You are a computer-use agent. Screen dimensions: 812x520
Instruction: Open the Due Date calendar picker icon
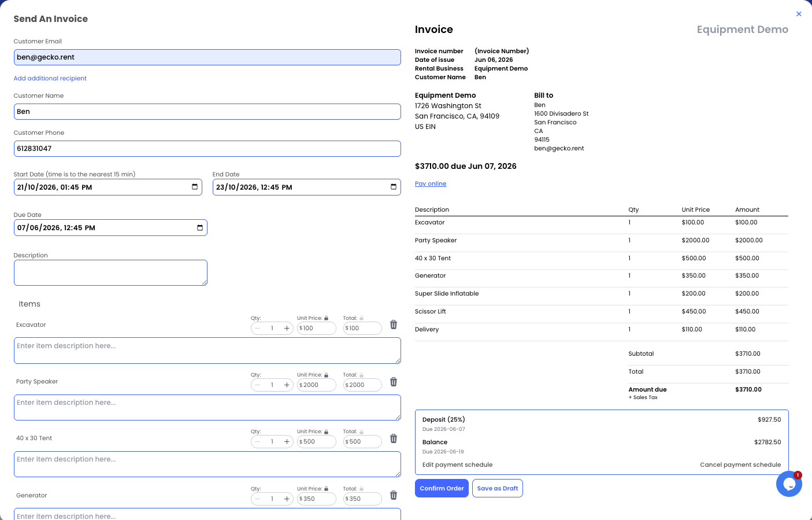tap(200, 227)
